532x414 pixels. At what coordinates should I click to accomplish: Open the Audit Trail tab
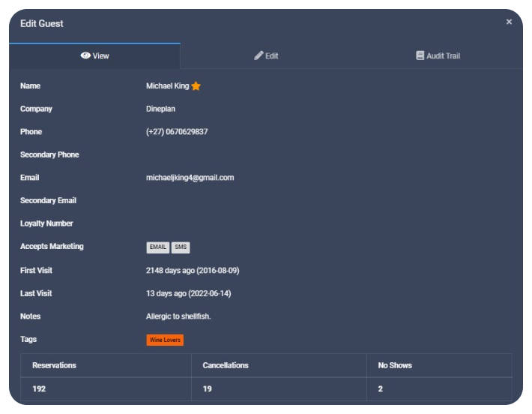point(438,56)
